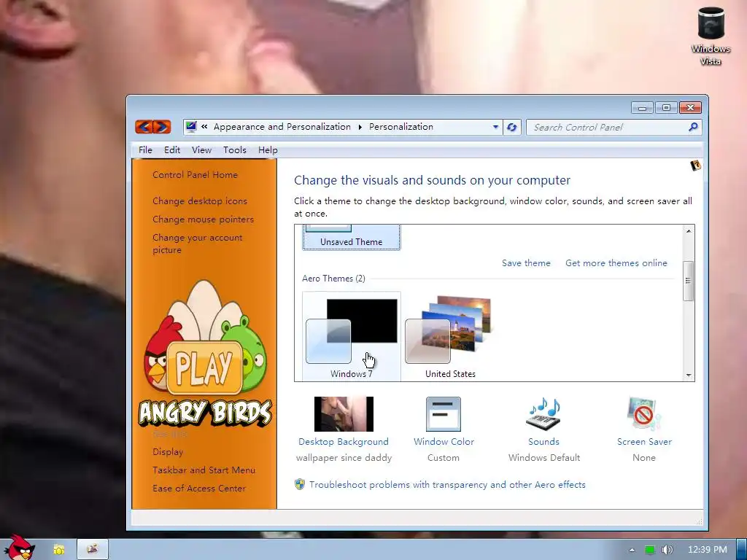Open the folder icon on the taskbar
The height and width of the screenshot is (560, 747).
[58, 550]
